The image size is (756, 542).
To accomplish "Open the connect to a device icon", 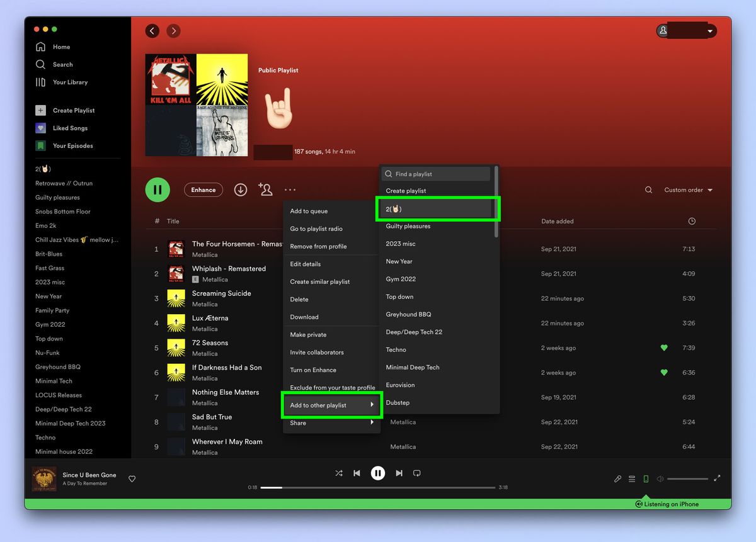I will coord(646,479).
